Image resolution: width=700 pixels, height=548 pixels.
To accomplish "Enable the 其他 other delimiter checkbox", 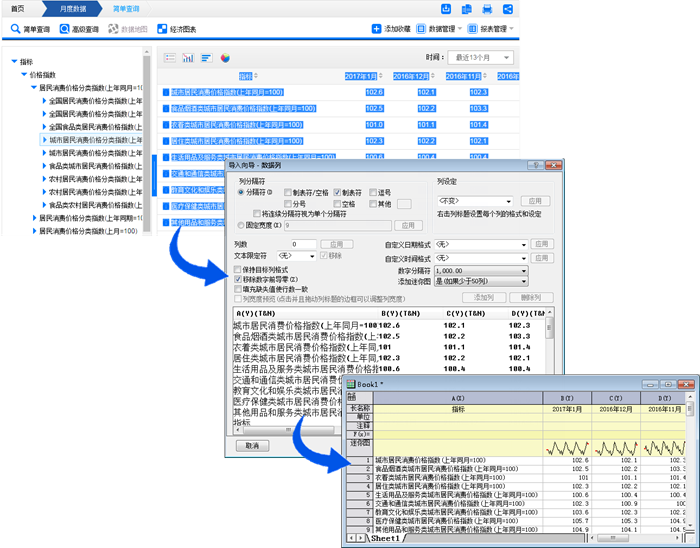I will point(373,204).
